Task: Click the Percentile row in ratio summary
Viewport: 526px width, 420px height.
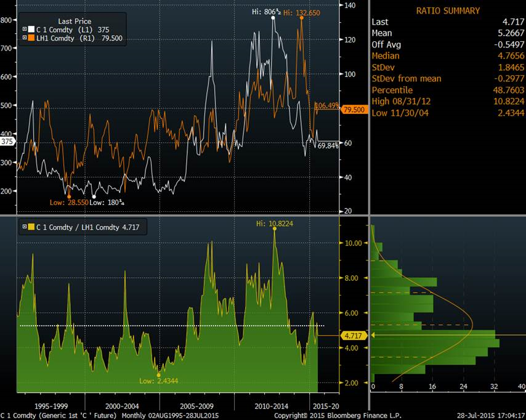Action: [447, 90]
